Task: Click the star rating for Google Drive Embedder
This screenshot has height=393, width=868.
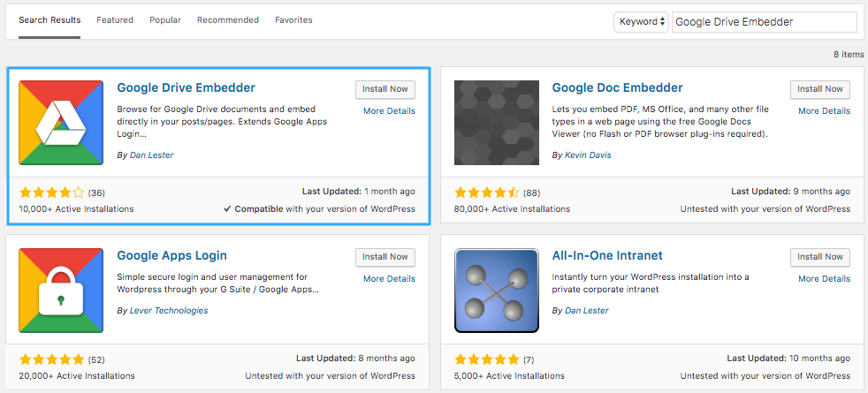Action: 51,193
